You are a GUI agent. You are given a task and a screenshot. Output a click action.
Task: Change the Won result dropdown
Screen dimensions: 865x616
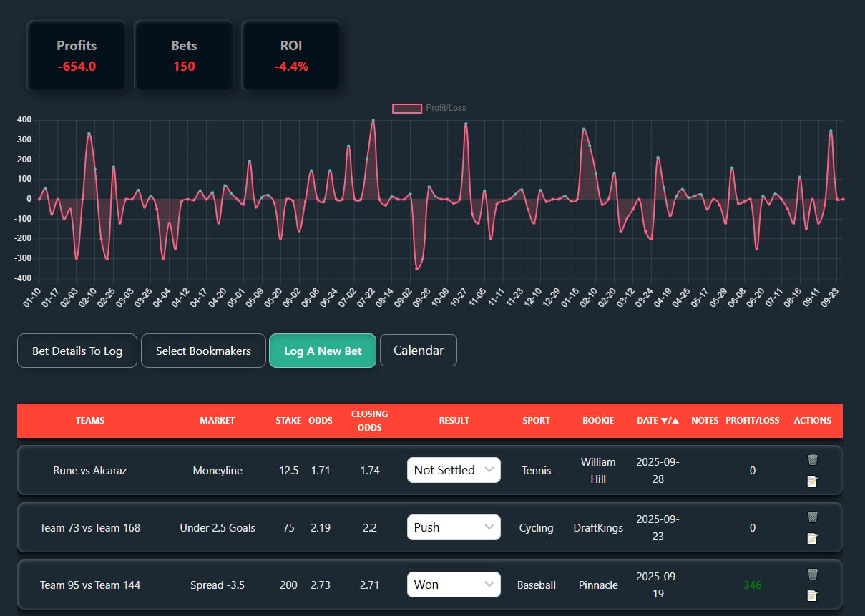454,585
